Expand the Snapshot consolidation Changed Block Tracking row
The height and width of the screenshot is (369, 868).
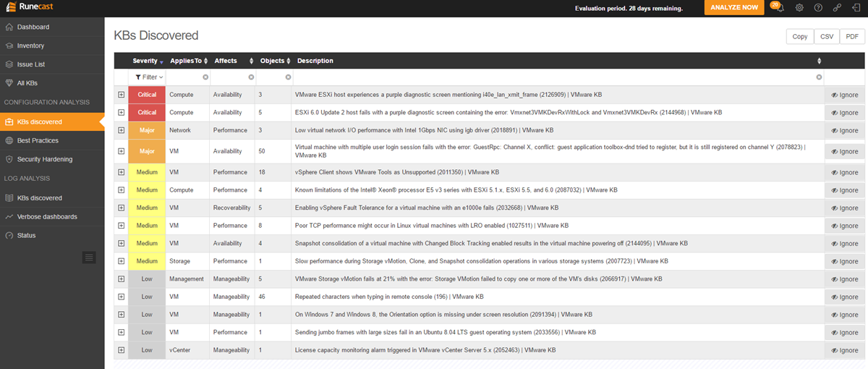point(121,243)
